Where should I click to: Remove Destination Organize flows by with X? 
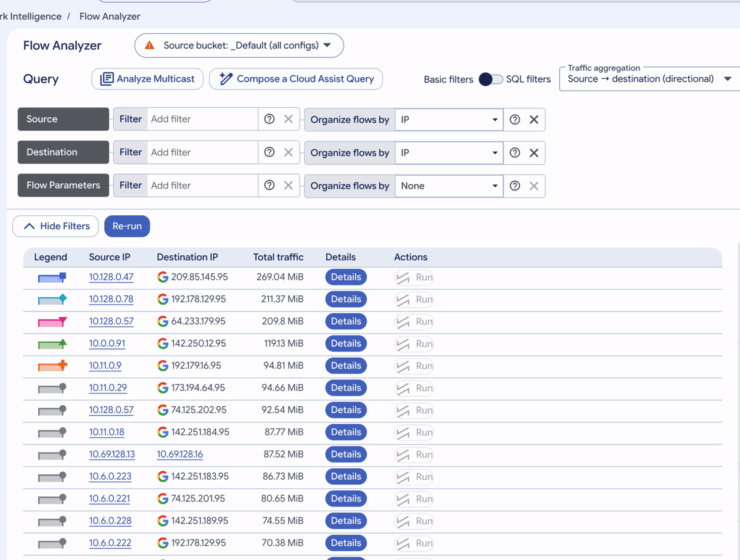pyautogui.click(x=534, y=153)
